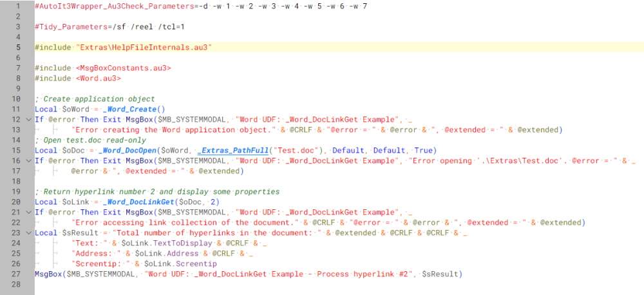644x295 pixels.
Task: Click the $sResult argument on line 27
Action: click(440, 274)
